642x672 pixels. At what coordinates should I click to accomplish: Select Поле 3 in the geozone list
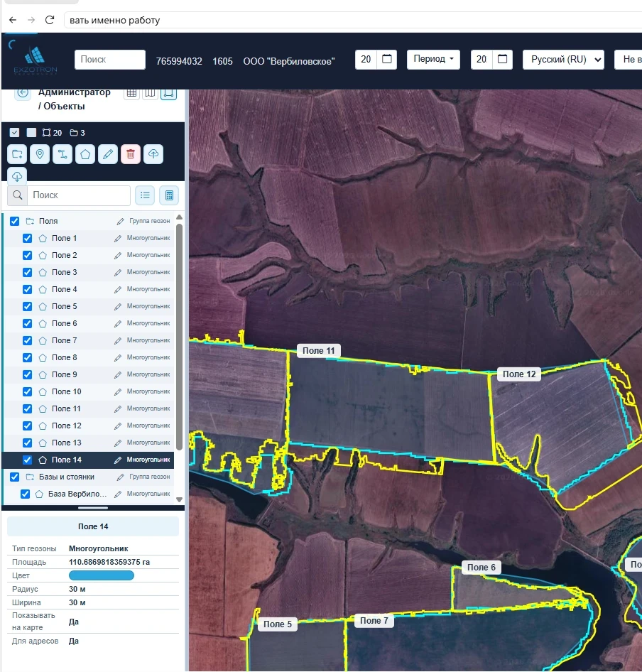pyautogui.click(x=89, y=273)
